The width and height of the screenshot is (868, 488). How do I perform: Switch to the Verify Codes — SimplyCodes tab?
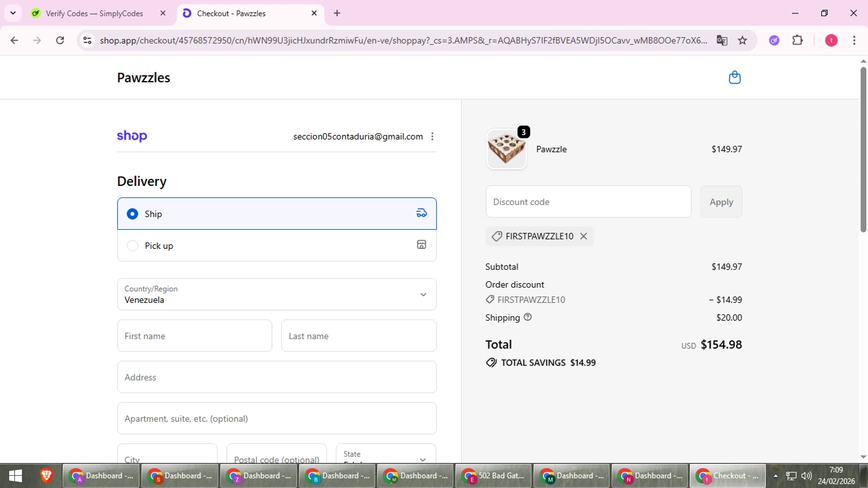pyautogui.click(x=100, y=13)
